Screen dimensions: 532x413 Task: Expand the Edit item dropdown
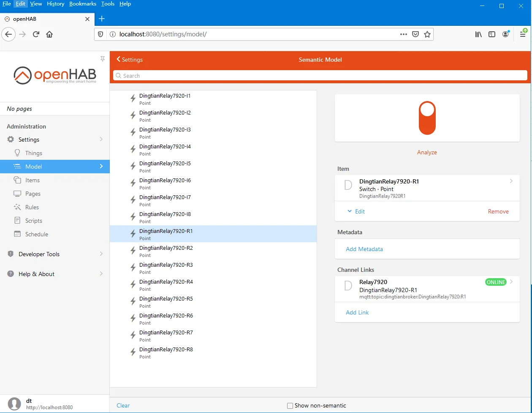[356, 211]
